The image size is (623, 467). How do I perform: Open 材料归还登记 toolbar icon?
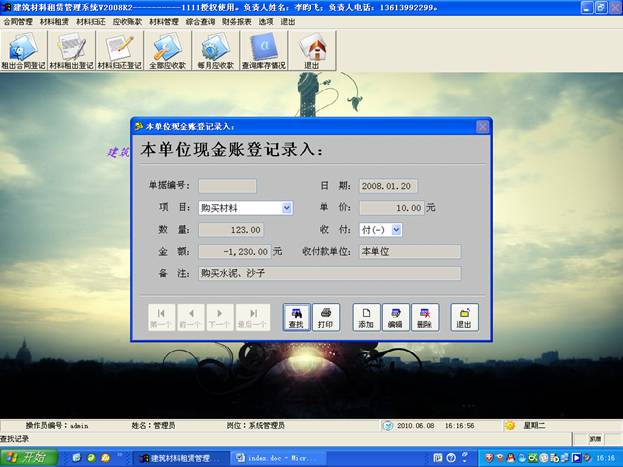[119, 51]
